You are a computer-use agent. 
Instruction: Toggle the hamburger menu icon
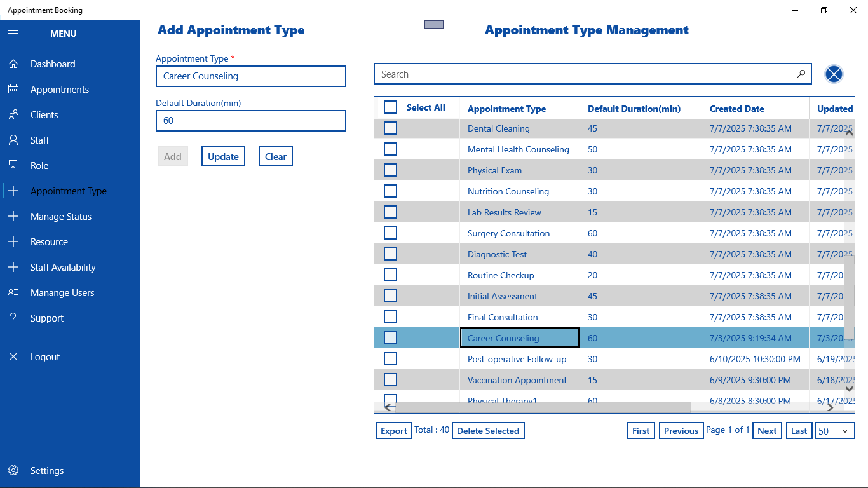[x=13, y=34]
